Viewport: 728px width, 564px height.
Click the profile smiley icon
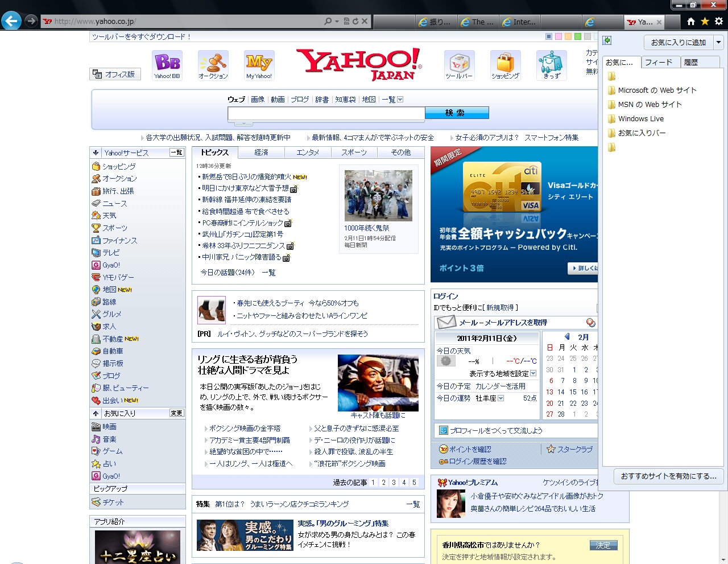tap(444, 431)
